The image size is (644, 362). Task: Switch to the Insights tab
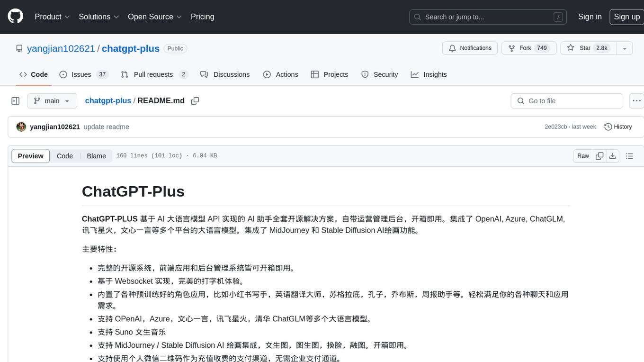(x=429, y=74)
